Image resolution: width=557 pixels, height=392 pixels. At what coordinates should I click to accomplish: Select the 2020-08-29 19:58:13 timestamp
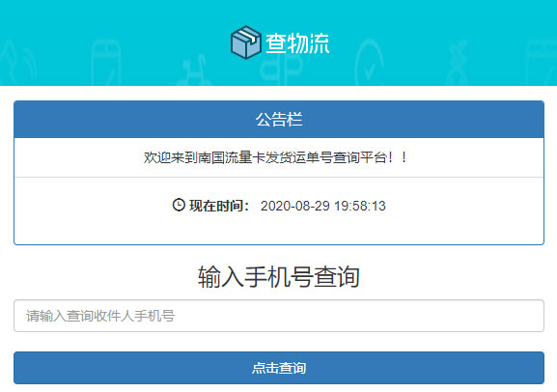(x=322, y=206)
